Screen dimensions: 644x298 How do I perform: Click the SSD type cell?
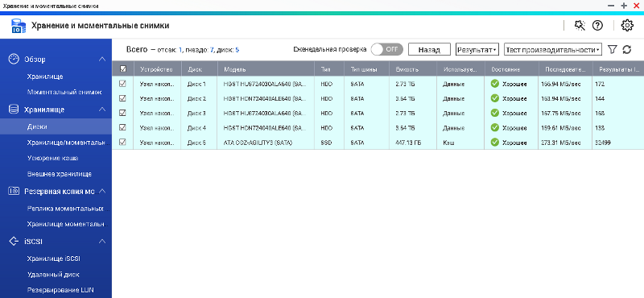point(326,143)
